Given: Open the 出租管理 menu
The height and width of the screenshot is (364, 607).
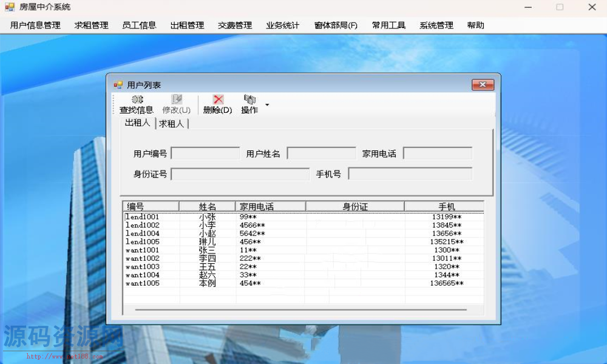Looking at the screenshot, I should pos(187,25).
